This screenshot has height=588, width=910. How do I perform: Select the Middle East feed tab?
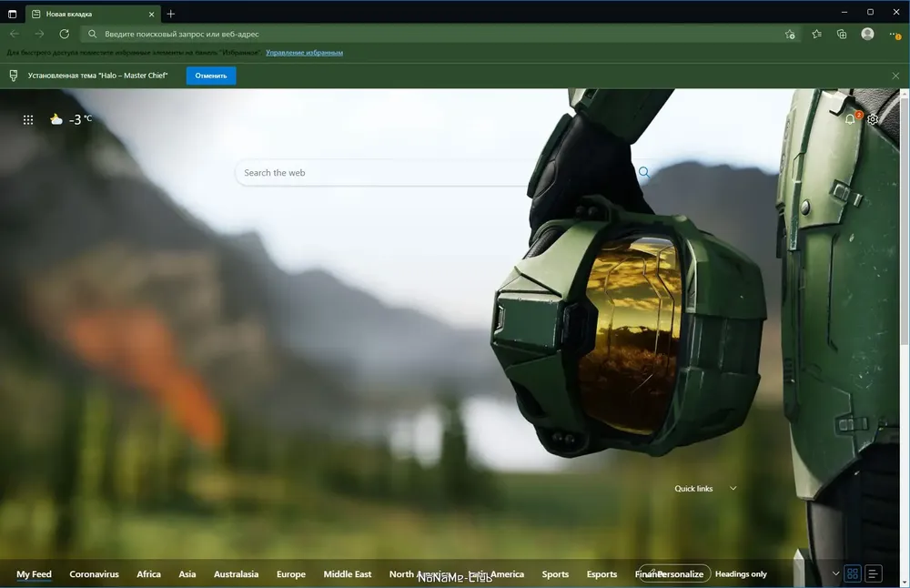(347, 574)
